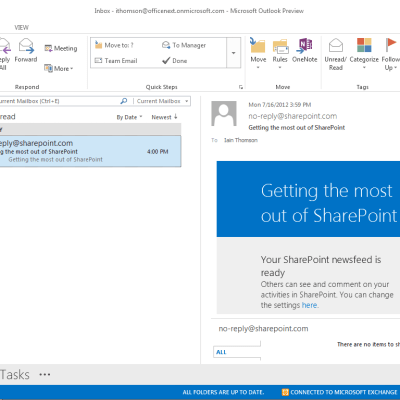The width and height of the screenshot is (400, 400).
Task: Open the More respond options
Action: pyautogui.click(x=59, y=68)
